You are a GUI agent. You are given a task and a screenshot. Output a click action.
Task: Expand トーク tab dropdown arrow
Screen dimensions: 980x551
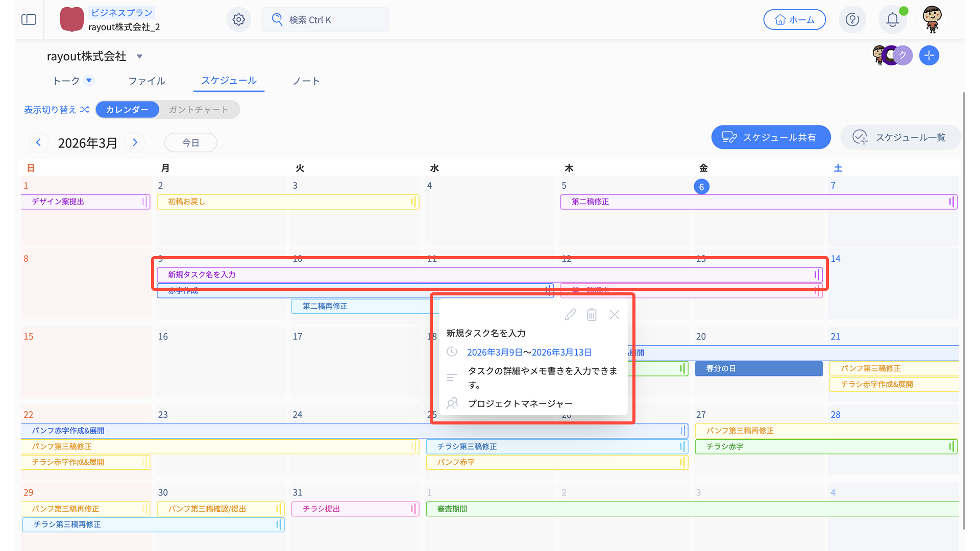(x=89, y=81)
